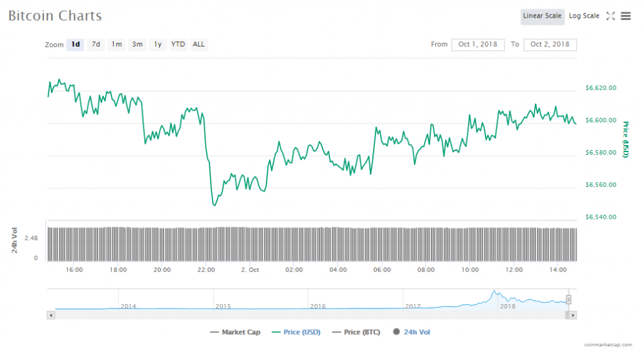The width and height of the screenshot is (644, 355).
Task: Select the 1d zoom range
Action: [75, 45]
